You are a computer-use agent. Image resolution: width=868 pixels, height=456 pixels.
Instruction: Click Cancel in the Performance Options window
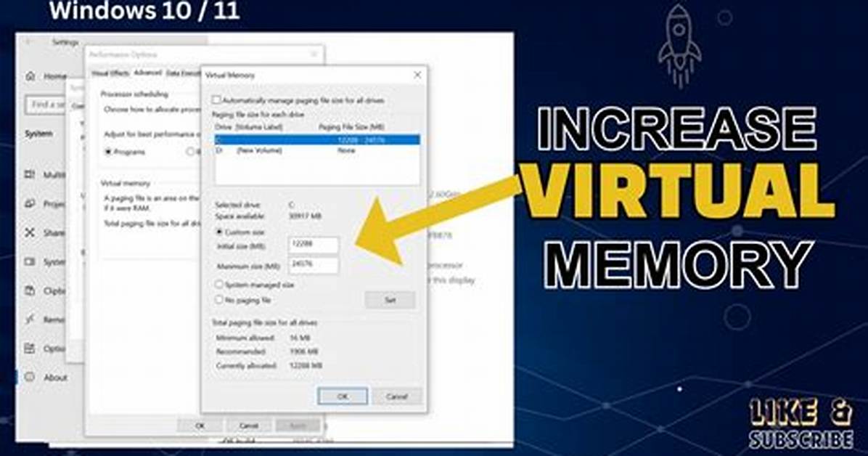tap(248, 426)
